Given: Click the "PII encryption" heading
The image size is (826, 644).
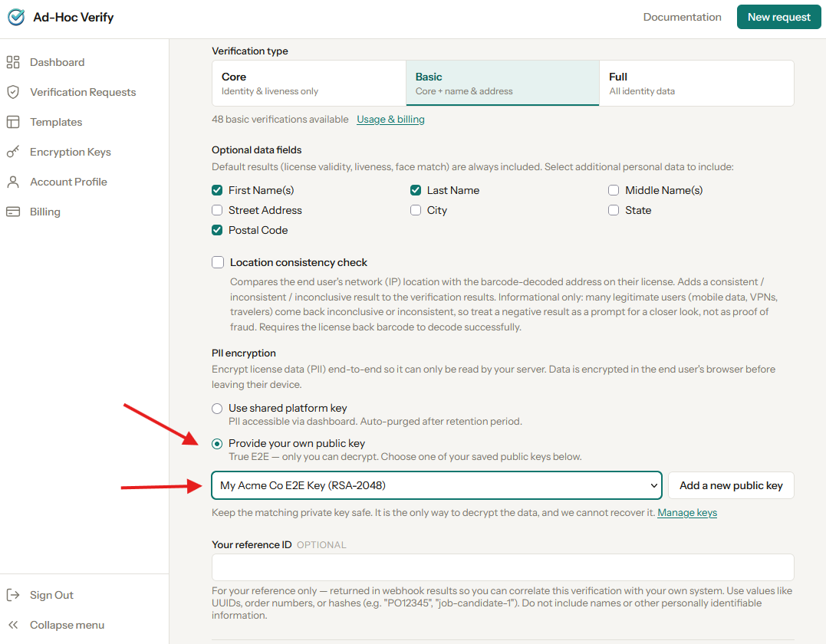Looking at the screenshot, I should 243,353.
